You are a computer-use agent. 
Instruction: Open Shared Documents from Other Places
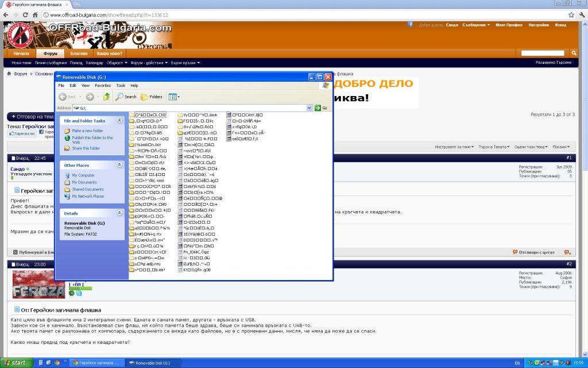coord(88,189)
